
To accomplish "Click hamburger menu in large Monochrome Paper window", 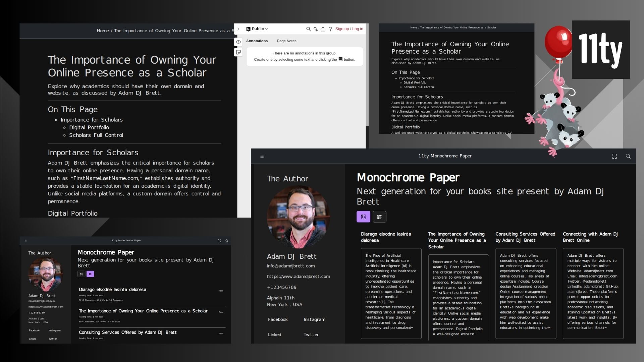I will coord(262,156).
